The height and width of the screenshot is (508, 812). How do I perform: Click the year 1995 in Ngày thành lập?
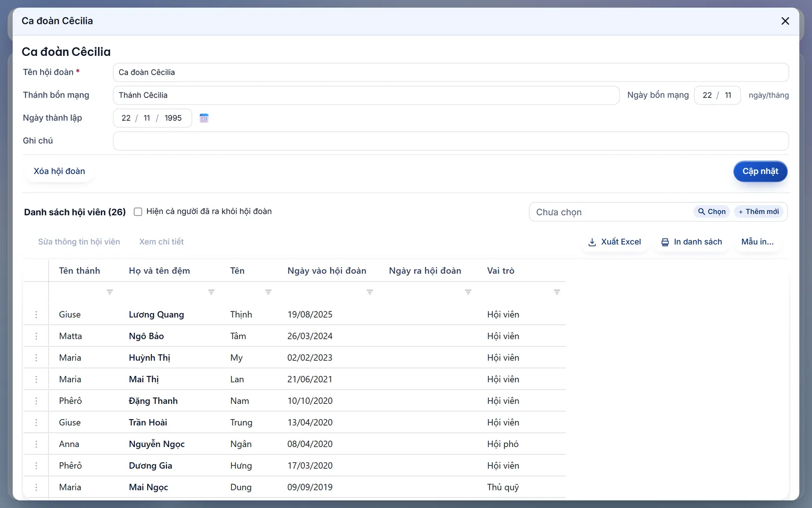173,118
